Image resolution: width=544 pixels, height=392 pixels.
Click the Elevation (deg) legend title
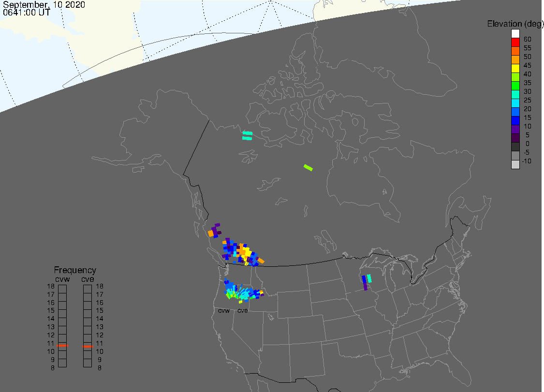(x=515, y=24)
